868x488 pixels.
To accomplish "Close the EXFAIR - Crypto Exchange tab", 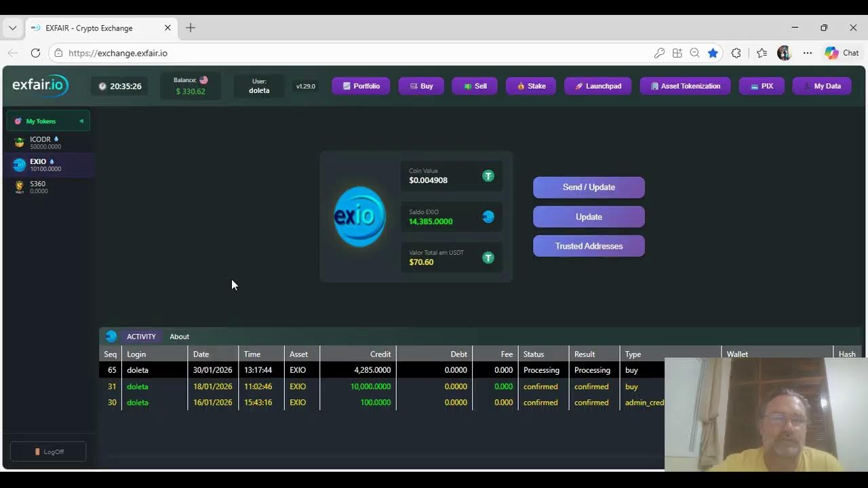I will pyautogui.click(x=167, y=28).
